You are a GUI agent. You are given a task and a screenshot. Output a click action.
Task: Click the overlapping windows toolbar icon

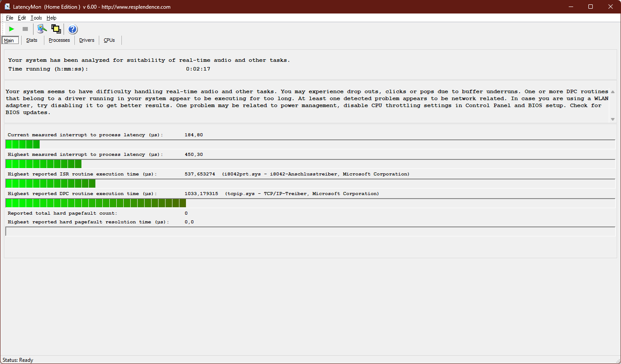56,29
